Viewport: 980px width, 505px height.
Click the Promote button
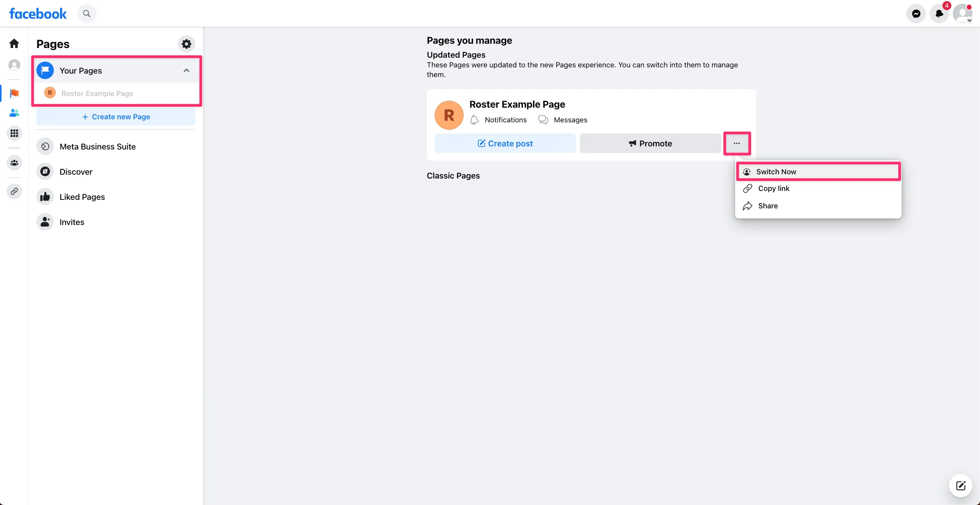tap(650, 143)
